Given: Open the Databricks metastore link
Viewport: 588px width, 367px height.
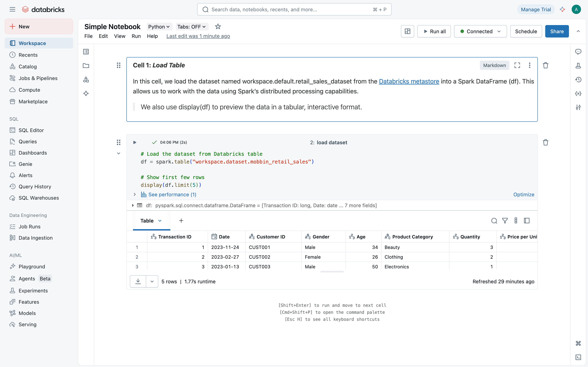Looking at the screenshot, I should (409, 81).
